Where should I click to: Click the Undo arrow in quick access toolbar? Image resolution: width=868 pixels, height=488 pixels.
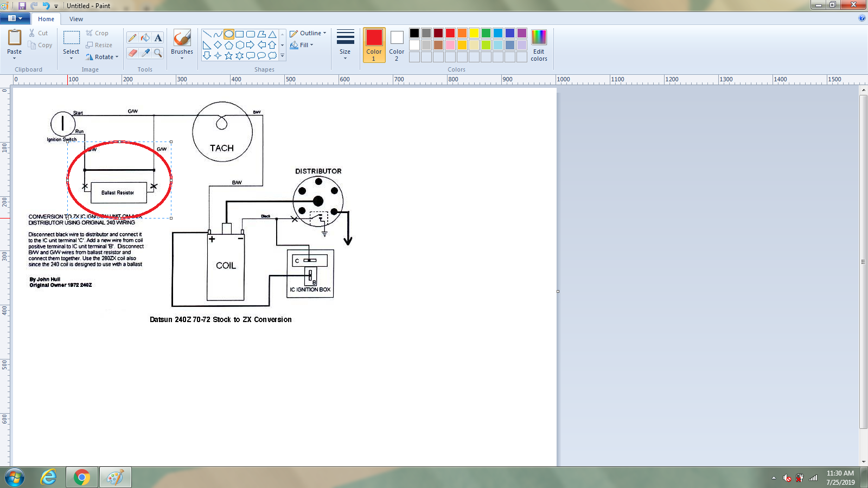[x=46, y=5]
